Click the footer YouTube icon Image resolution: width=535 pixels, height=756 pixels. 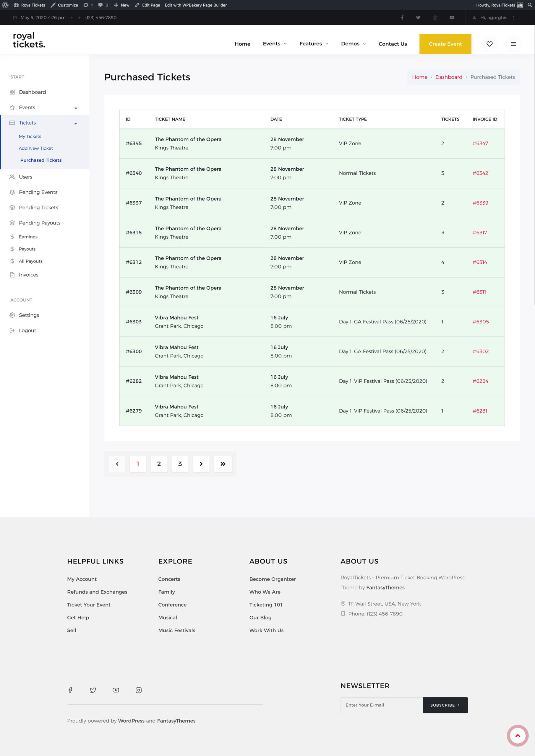[116, 690]
